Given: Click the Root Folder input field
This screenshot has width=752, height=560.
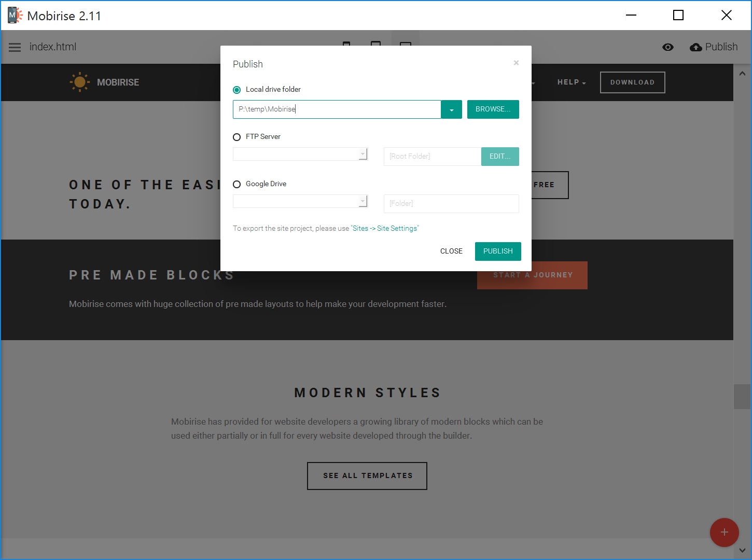Looking at the screenshot, I should (432, 157).
